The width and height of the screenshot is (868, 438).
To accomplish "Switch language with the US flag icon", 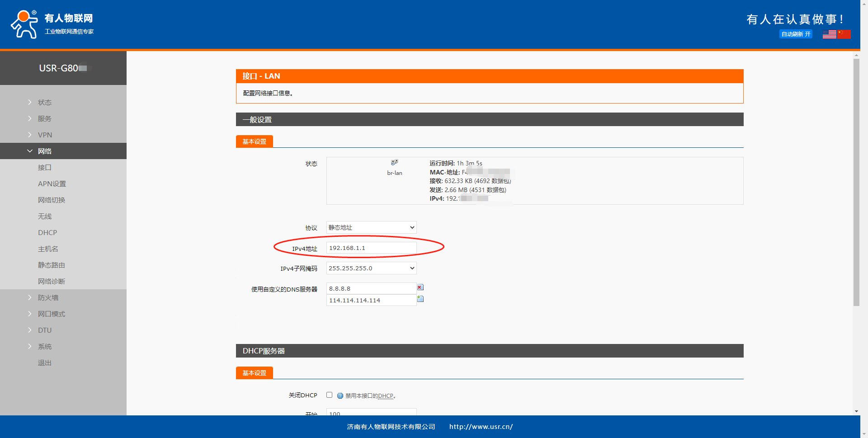I will [x=829, y=34].
